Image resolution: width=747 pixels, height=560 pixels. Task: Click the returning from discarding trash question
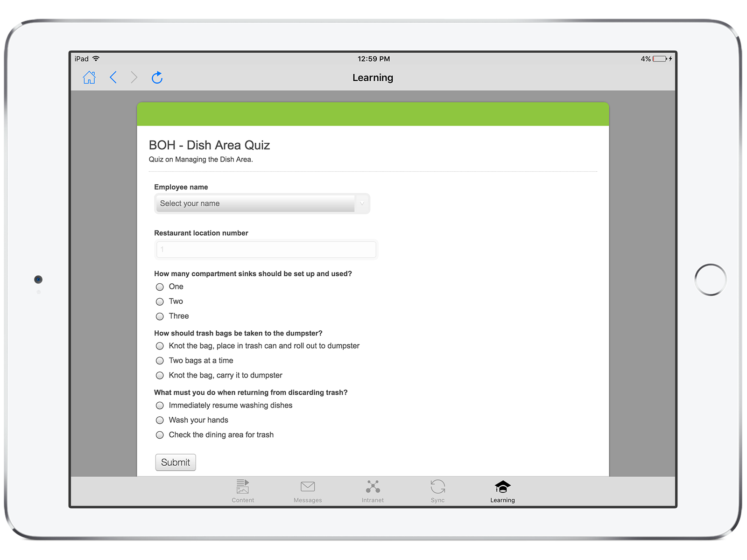pos(251,392)
